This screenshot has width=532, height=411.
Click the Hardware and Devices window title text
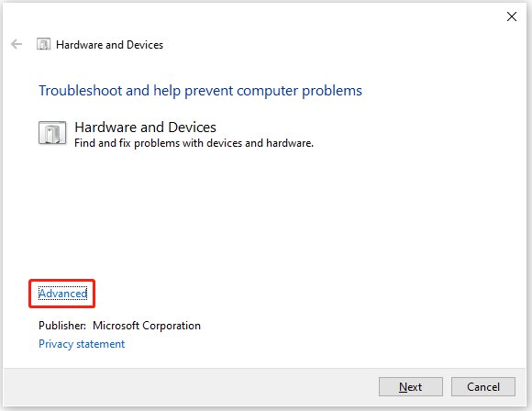109,45
